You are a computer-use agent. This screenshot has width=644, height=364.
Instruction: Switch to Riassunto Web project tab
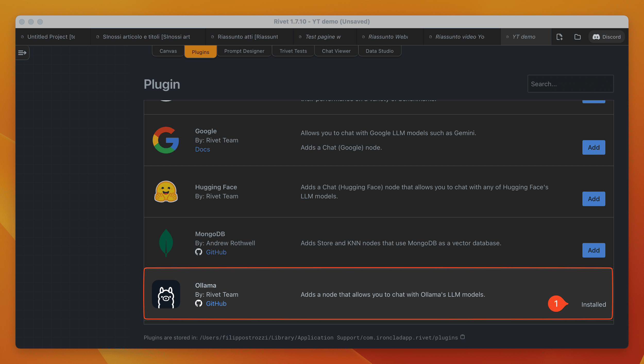(x=390, y=37)
